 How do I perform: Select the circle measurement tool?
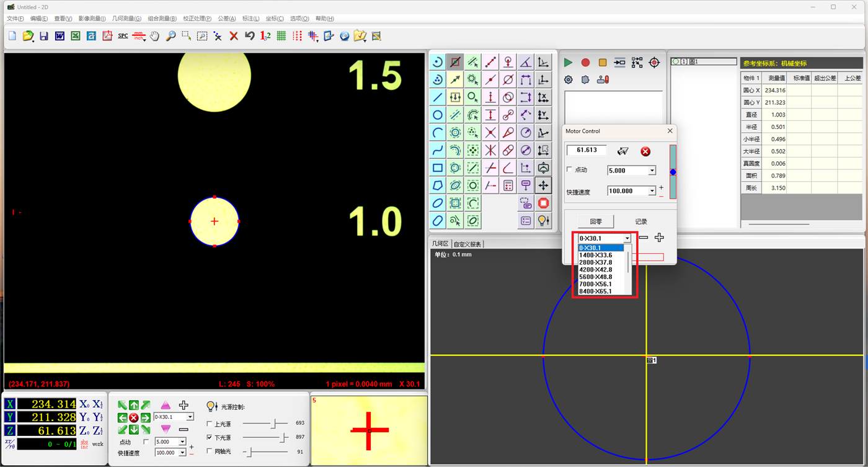[438, 115]
